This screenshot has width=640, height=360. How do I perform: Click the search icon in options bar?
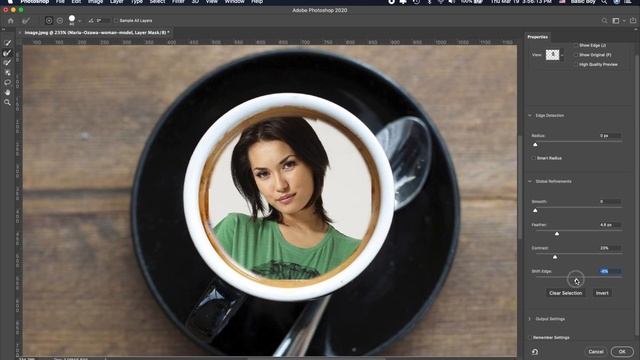pos(604,20)
